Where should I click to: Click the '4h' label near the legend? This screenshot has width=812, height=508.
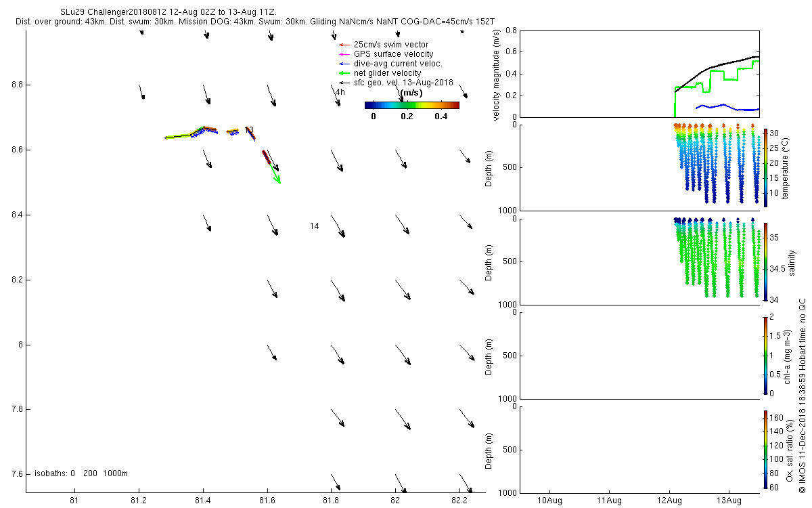[x=340, y=92]
